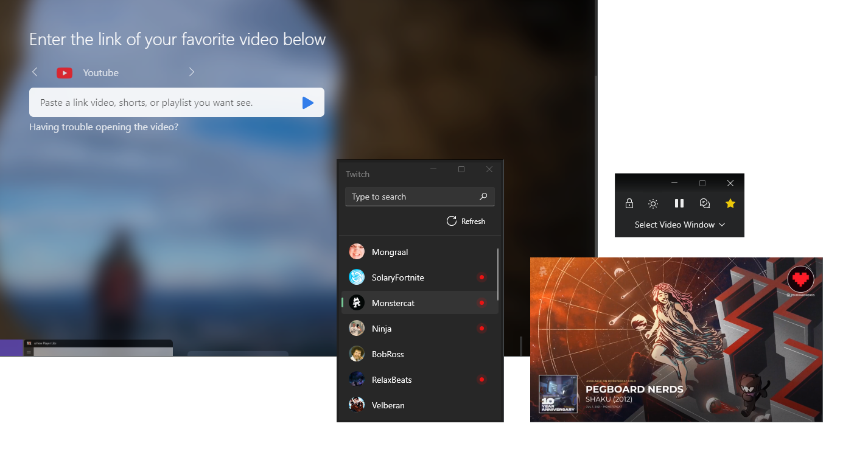The image size is (868, 457).
Task: Go to previous video service with left chevron
Action: 35,72
